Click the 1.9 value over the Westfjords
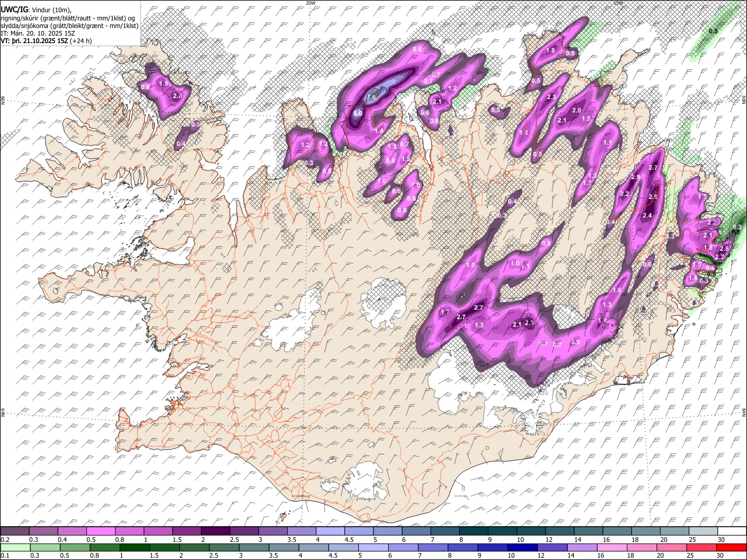This screenshot has width=747, height=560. point(163,84)
